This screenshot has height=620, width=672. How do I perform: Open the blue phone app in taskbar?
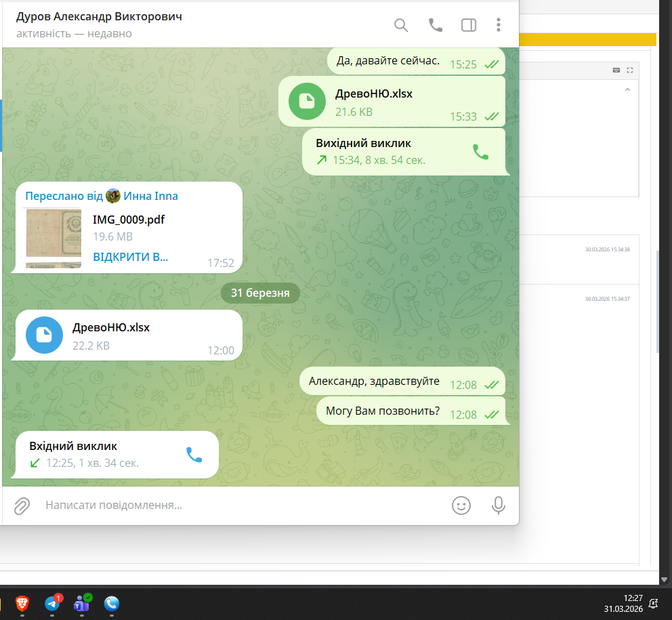111,604
